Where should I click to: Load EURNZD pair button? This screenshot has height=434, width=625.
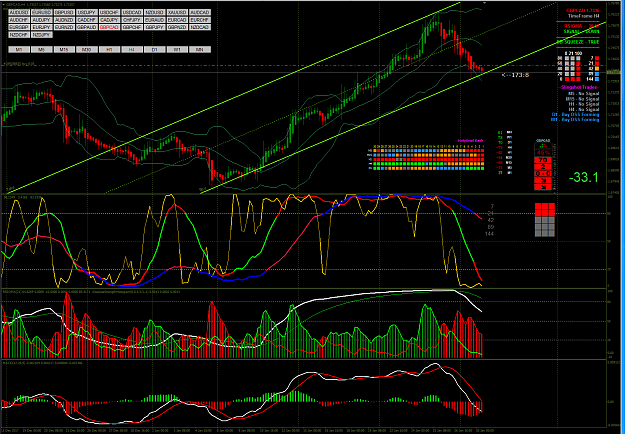click(65, 27)
